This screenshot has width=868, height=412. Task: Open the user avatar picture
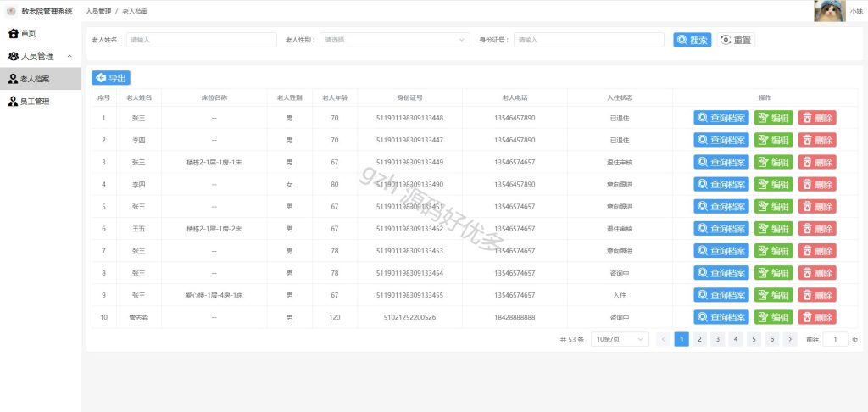click(829, 10)
